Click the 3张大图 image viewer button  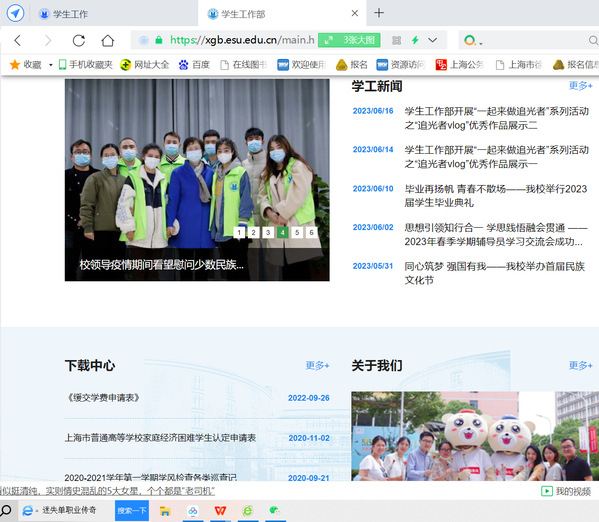[x=349, y=40]
